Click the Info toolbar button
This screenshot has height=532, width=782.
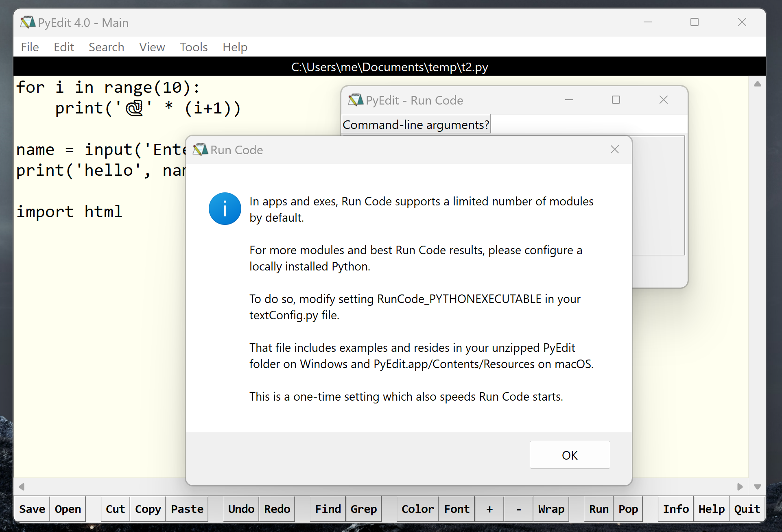pos(676,509)
